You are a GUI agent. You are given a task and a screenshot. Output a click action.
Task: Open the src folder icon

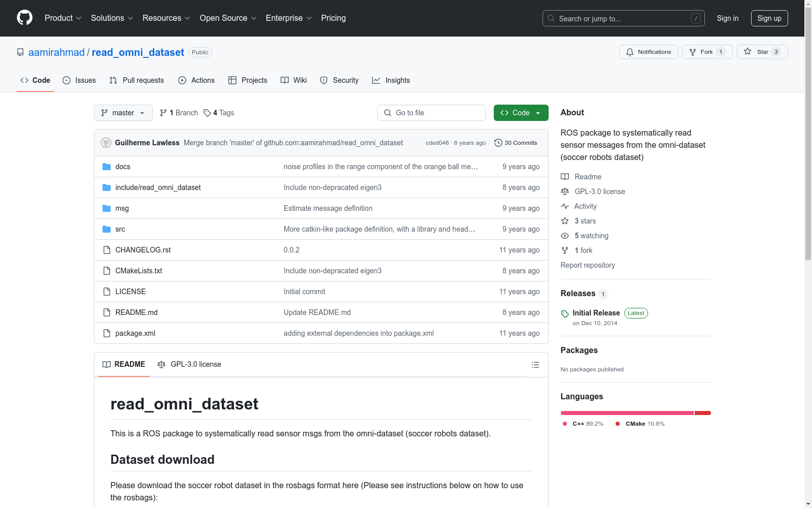pos(107,229)
